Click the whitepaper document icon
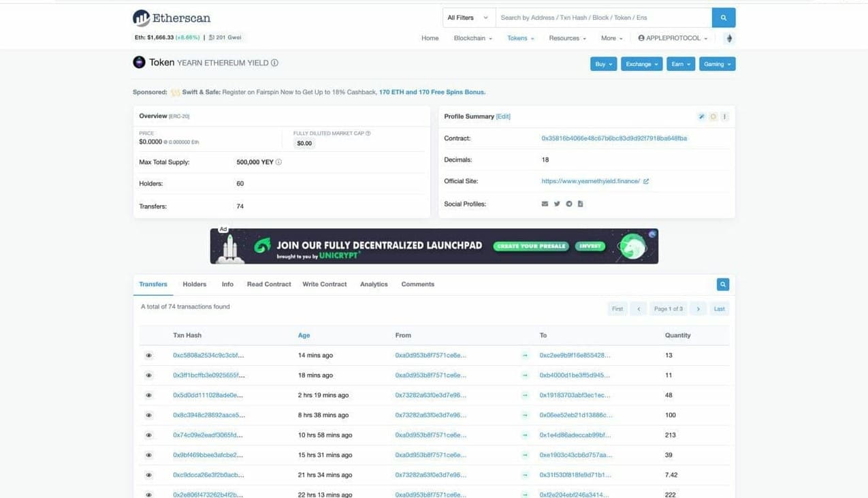The height and width of the screenshot is (498, 868). point(580,204)
